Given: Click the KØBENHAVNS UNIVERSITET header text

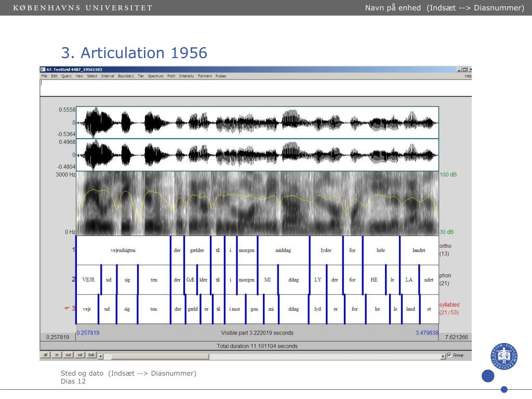Looking at the screenshot, I should click(83, 8).
